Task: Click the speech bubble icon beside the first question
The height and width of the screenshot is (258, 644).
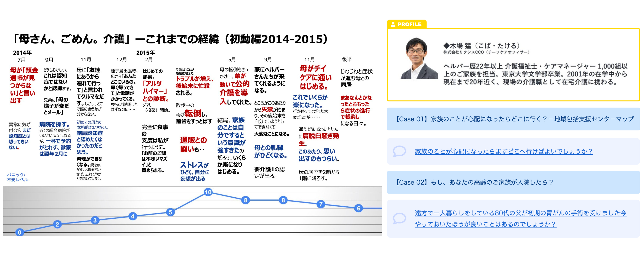Action: click(x=399, y=151)
